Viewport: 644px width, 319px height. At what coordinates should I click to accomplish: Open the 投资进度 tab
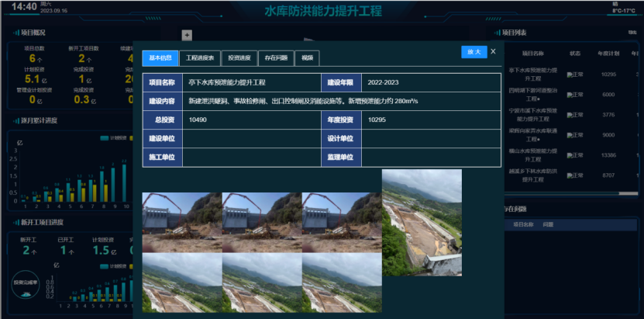(x=238, y=58)
